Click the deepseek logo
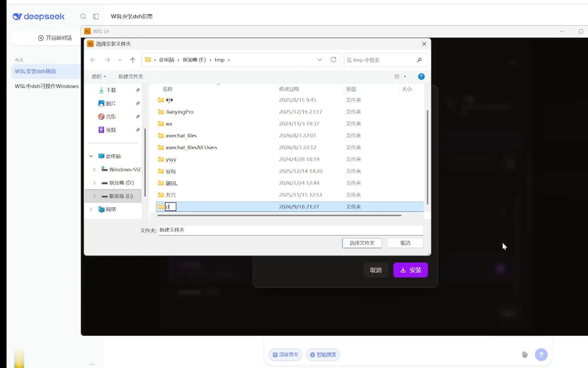The height and width of the screenshot is (368, 588). (39, 17)
